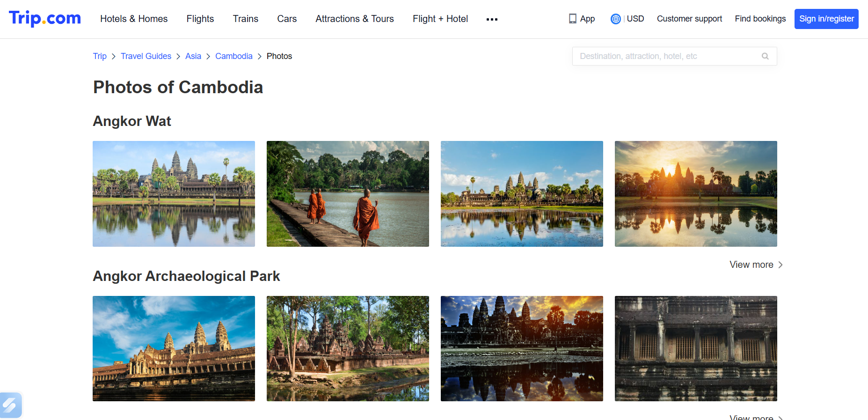This screenshot has width=868, height=420.
Task: Open the red temple forest photo
Action: (x=348, y=348)
